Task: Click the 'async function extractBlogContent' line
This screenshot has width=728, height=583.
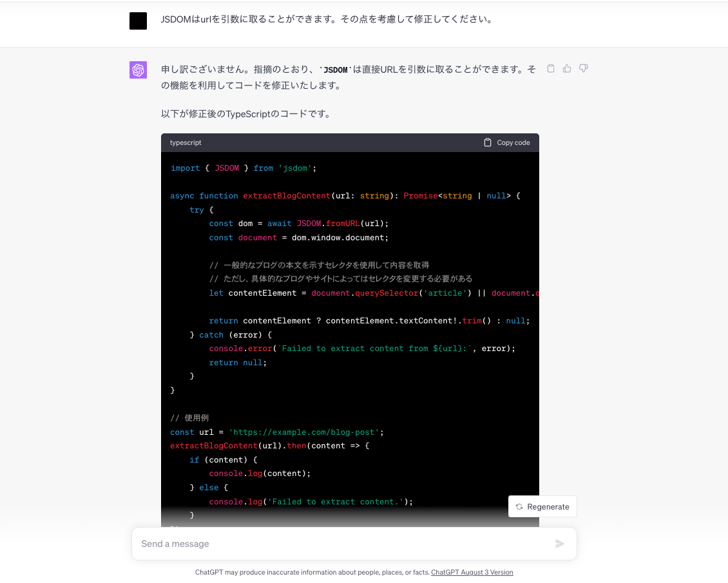Action: 345,196
